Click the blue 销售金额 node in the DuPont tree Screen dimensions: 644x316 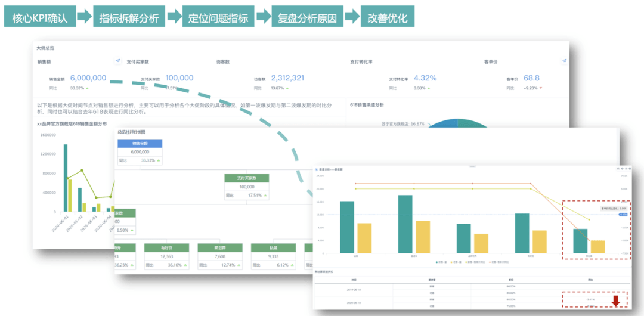[x=139, y=143]
